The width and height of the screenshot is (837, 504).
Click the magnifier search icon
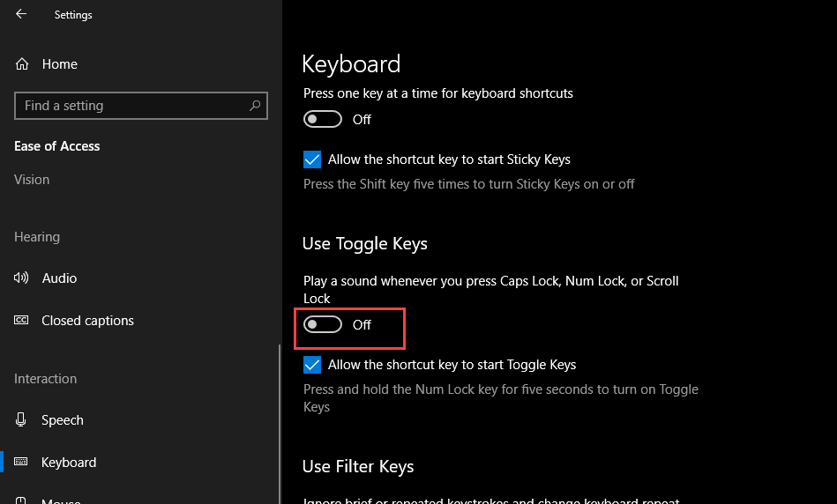[255, 106]
